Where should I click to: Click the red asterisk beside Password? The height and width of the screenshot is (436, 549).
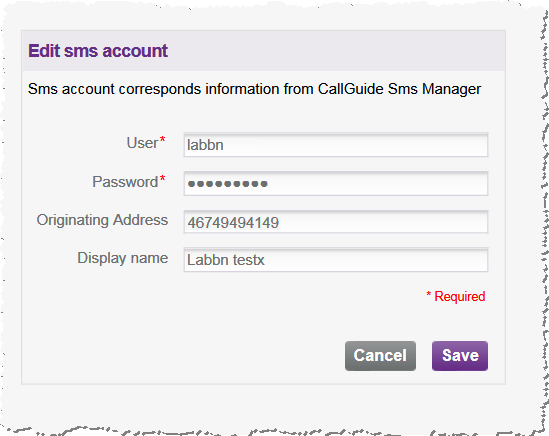[x=162, y=179]
